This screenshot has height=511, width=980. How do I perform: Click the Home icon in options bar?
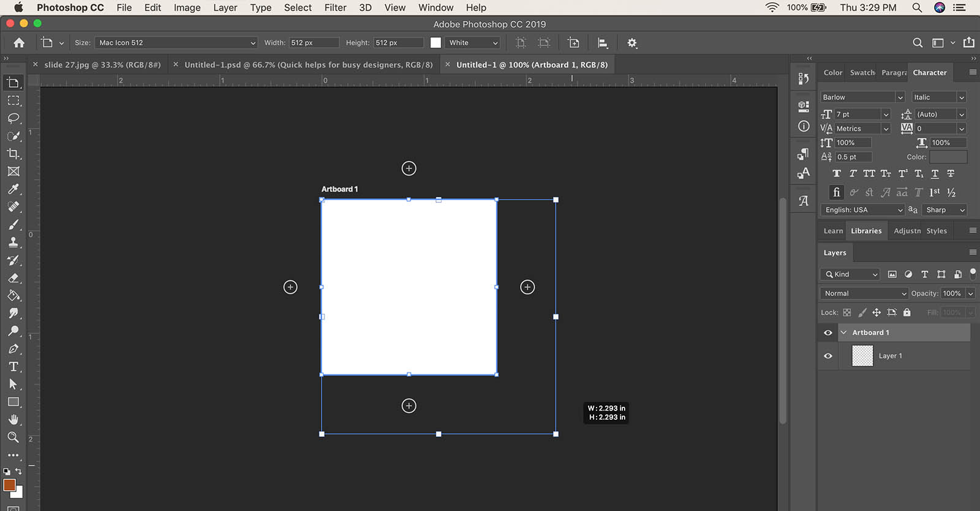coord(19,43)
